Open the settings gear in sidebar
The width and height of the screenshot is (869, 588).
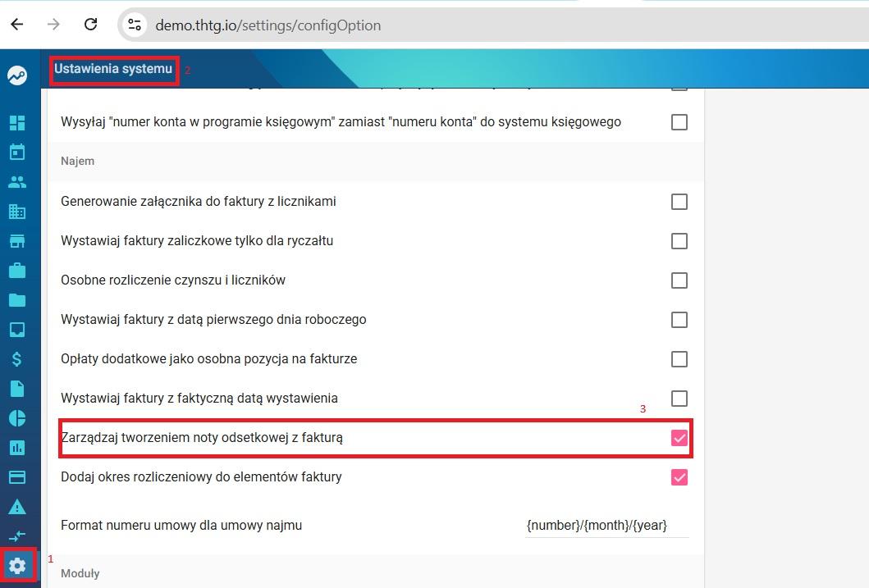(17, 566)
